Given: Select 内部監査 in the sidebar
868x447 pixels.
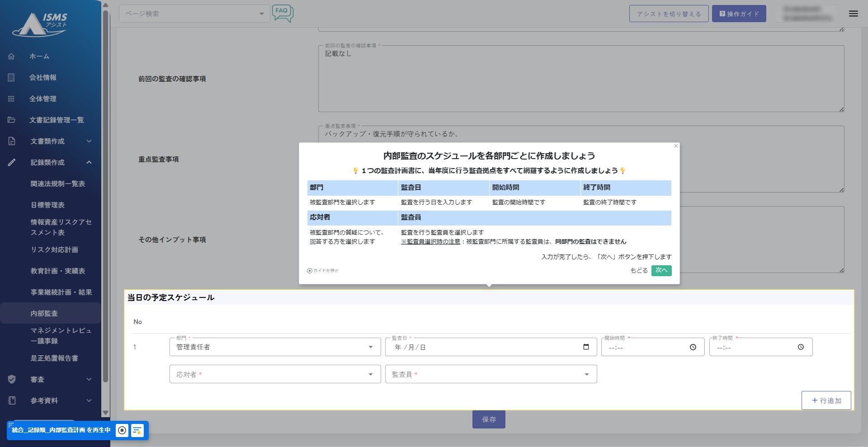Looking at the screenshot, I should (x=44, y=313).
